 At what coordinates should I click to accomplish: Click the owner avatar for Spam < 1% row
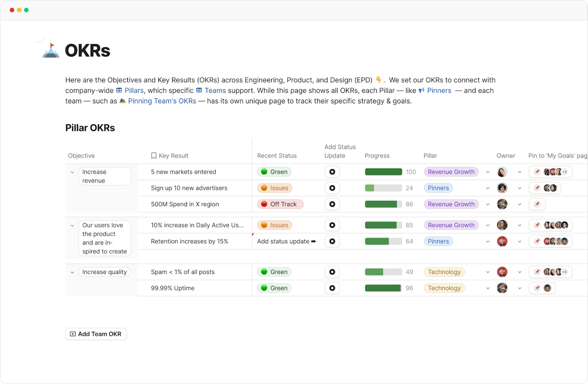coord(502,272)
